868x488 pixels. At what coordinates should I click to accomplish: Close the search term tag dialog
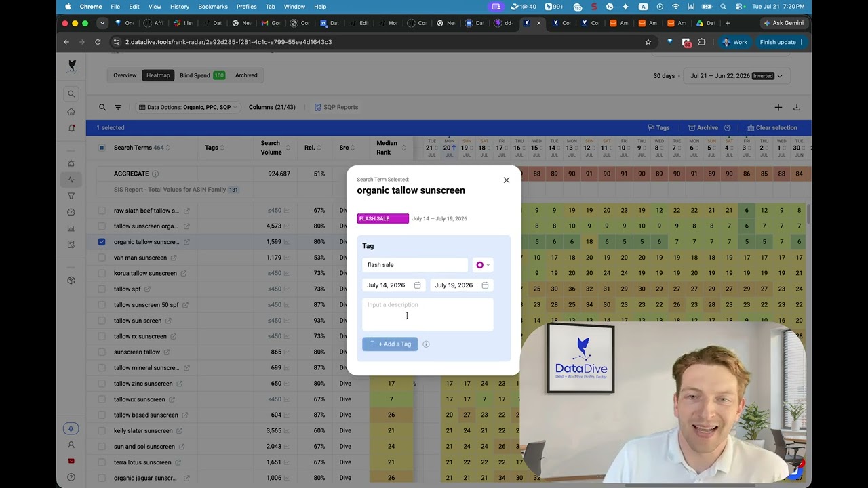507,180
